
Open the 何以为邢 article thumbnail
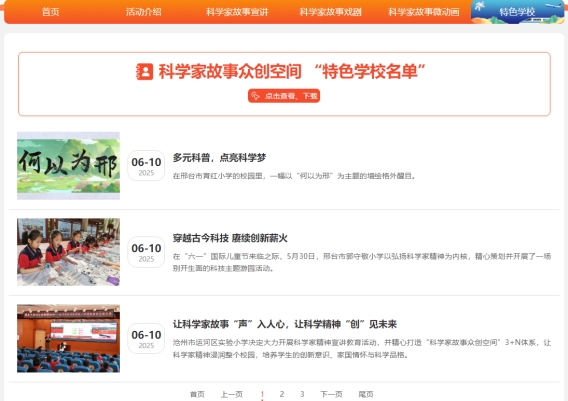pos(68,166)
